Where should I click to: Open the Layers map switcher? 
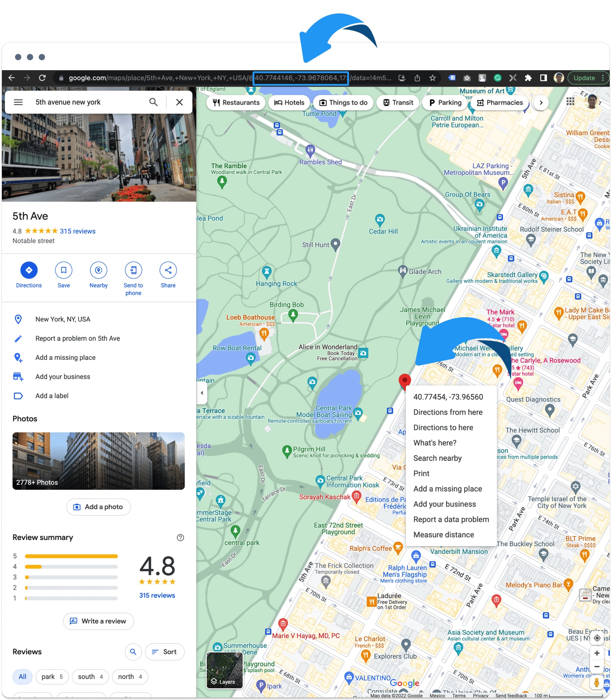(x=225, y=671)
